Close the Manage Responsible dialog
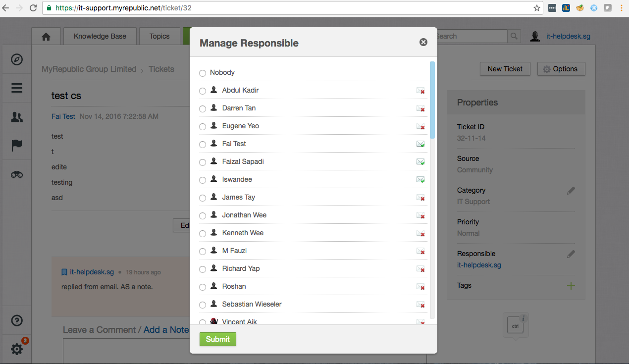The height and width of the screenshot is (364, 629). 423,42
